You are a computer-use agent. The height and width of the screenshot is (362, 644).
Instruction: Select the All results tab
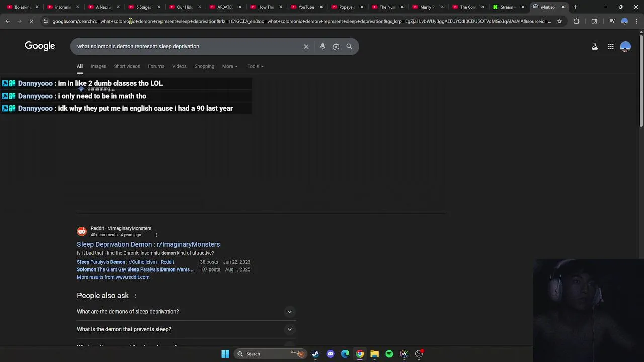[x=79, y=66]
